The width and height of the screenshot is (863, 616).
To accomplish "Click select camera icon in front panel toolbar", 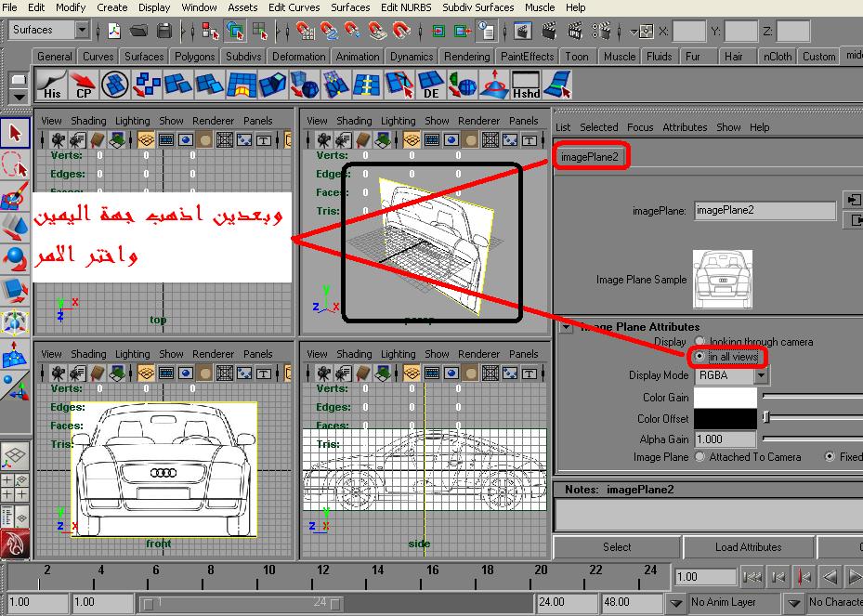I will [x=58, y=374].
